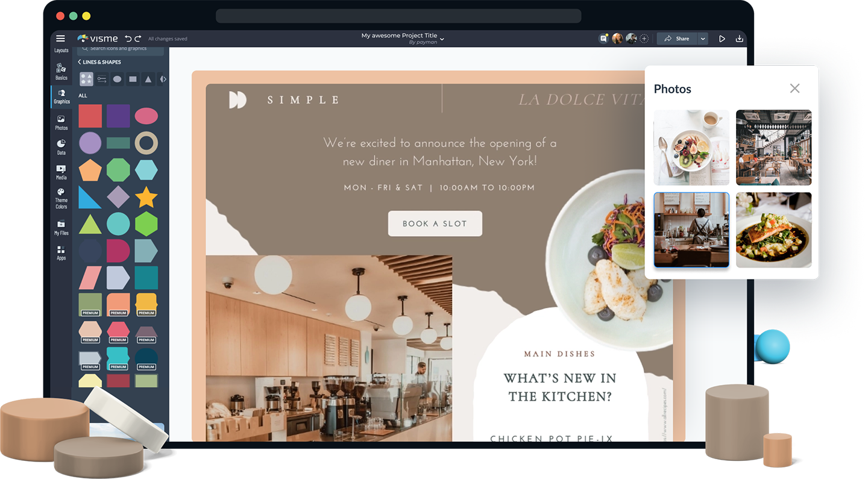Click Book a Slot button on canvas

tap(435, 224)
